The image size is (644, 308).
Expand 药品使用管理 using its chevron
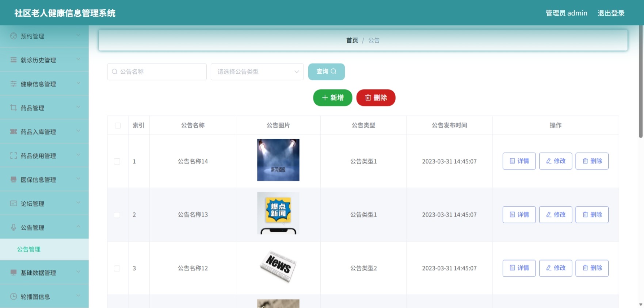pos(78,155)
